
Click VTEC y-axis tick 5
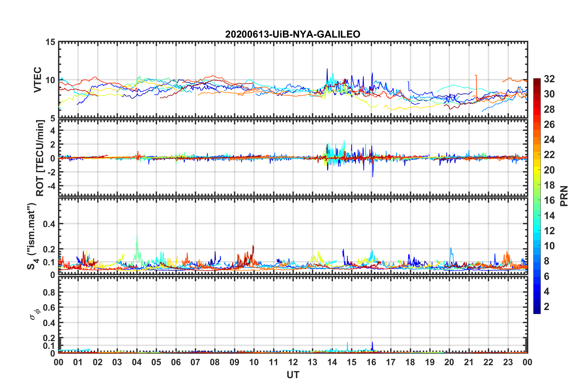(53, 118)
